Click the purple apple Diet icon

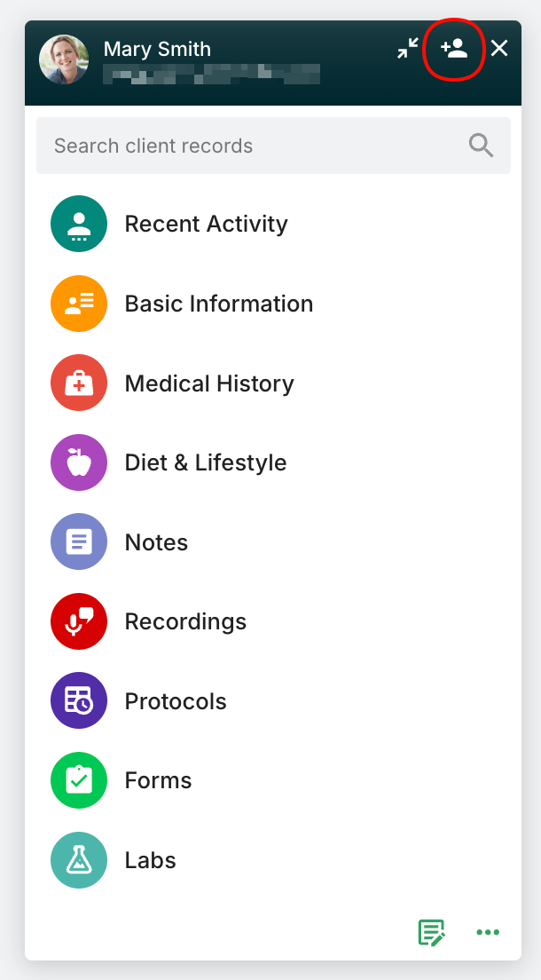79,462
